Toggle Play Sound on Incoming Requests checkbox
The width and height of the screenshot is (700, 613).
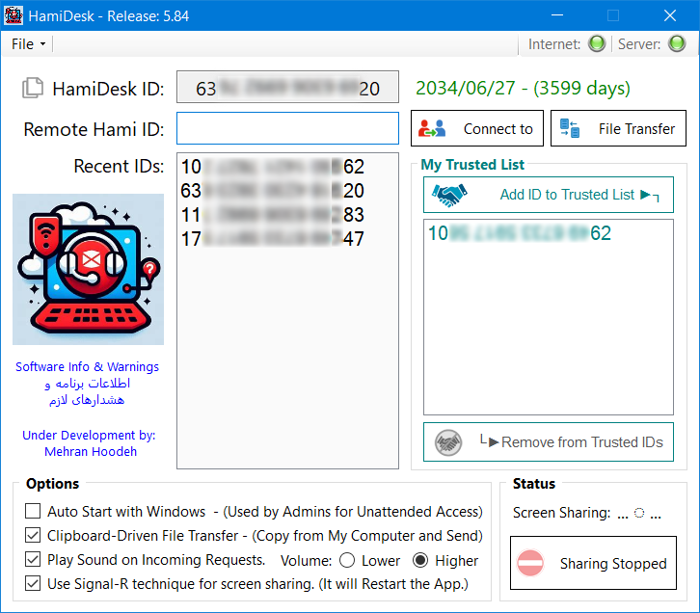pyautogui.click(x=33, y=559)
